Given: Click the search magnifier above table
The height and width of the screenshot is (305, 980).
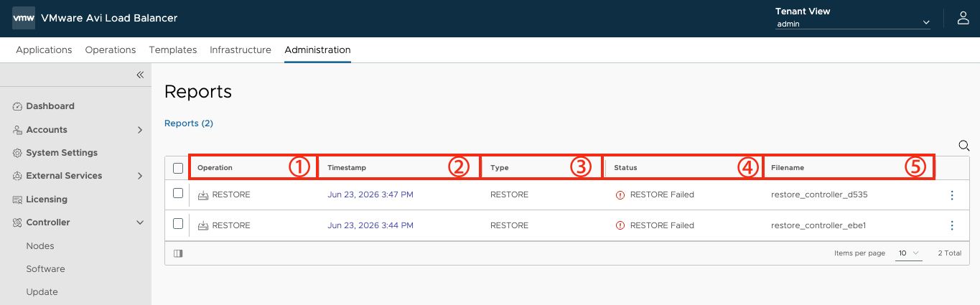Looking at the screenshot, I should (x=964, y=146).
